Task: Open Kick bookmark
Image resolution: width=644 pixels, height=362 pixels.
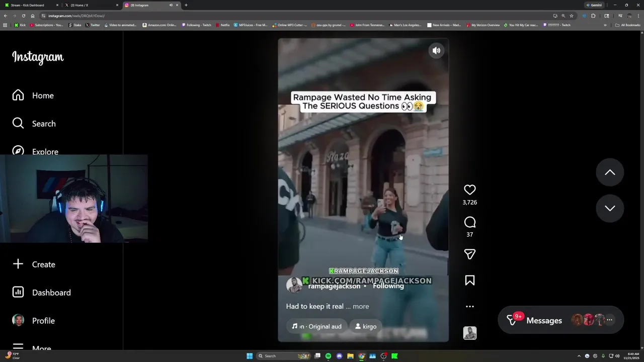Action: coord(20,25)
